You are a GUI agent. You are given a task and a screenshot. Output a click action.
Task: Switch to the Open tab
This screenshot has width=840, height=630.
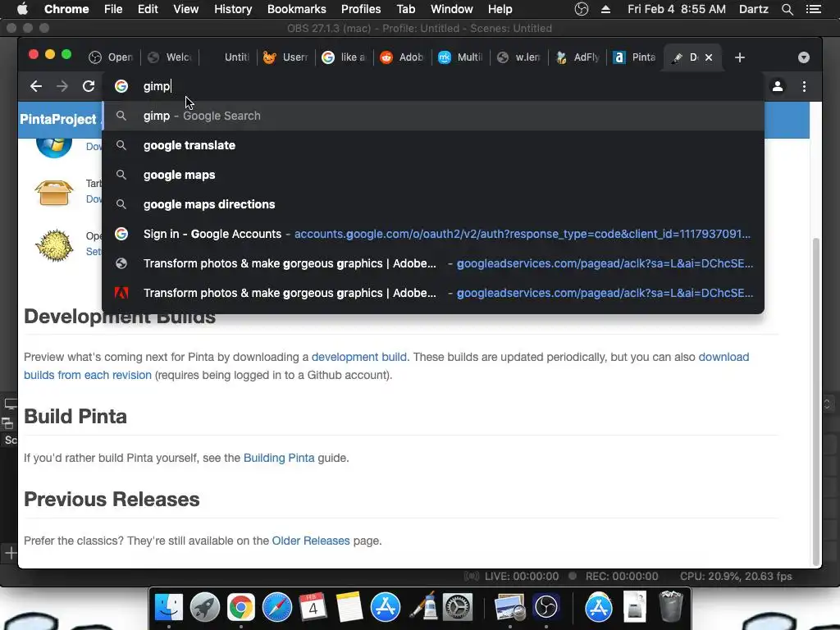(x=112, y=57)
